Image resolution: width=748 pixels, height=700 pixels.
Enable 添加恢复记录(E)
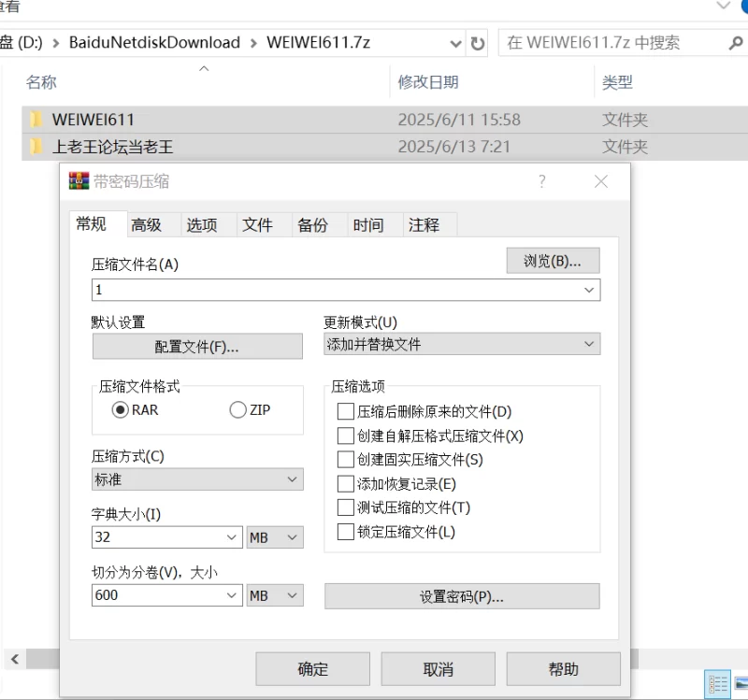(345, 483)
